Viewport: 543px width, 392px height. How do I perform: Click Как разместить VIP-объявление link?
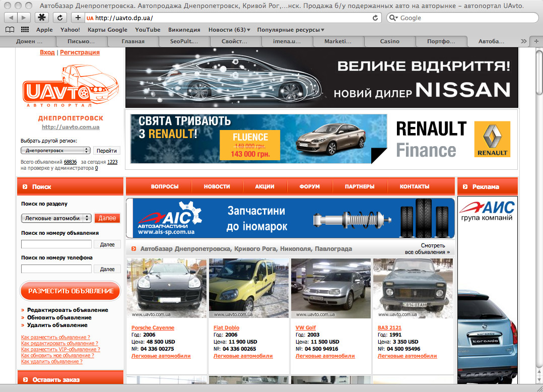pos(60,349)
